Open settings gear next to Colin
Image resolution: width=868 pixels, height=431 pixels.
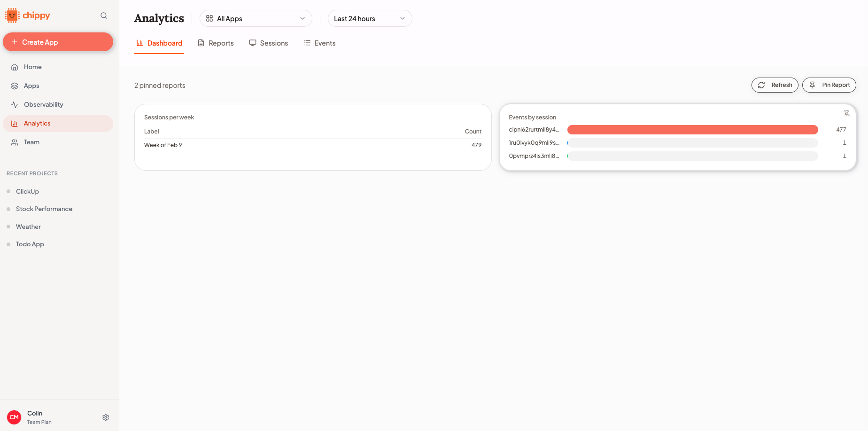click(x=106, y=417)
